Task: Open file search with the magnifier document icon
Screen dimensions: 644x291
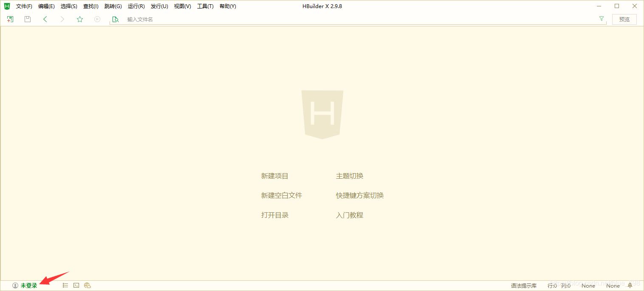Action: point(115,19)
